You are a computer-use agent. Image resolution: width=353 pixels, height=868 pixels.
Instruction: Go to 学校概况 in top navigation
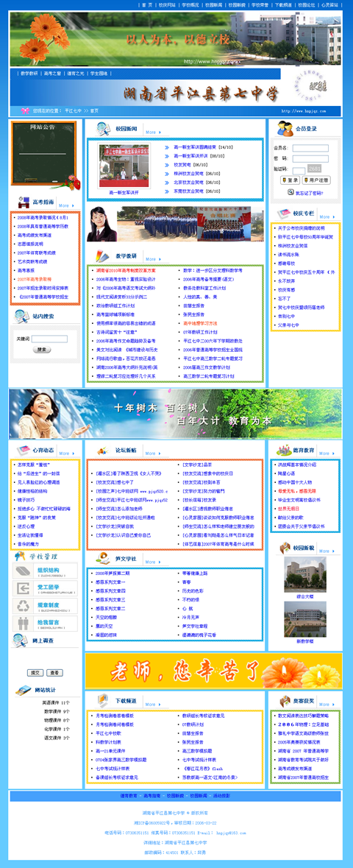(x=190, y=4)
